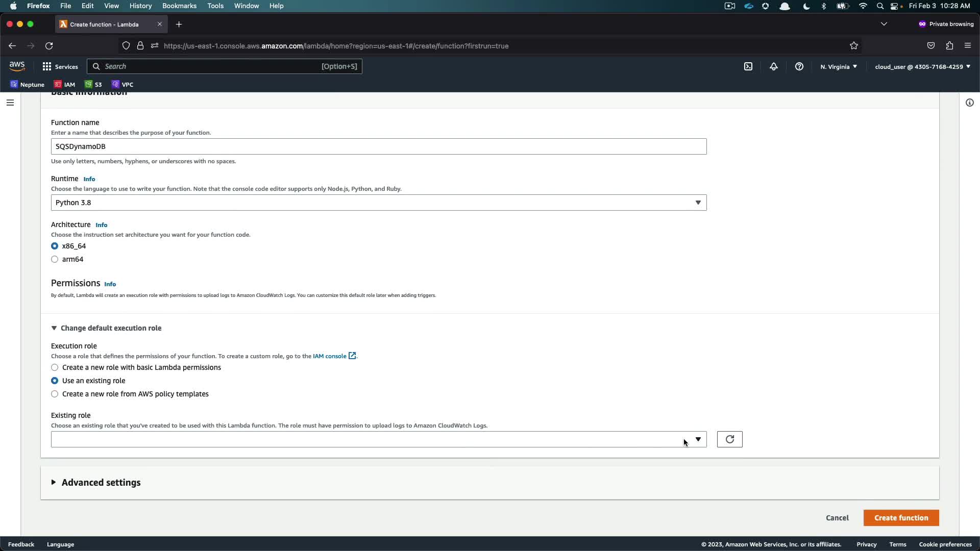Click the Function name input field
Image resolution: width=980 pixels, height=551 pixels.
tap(378, 146)
